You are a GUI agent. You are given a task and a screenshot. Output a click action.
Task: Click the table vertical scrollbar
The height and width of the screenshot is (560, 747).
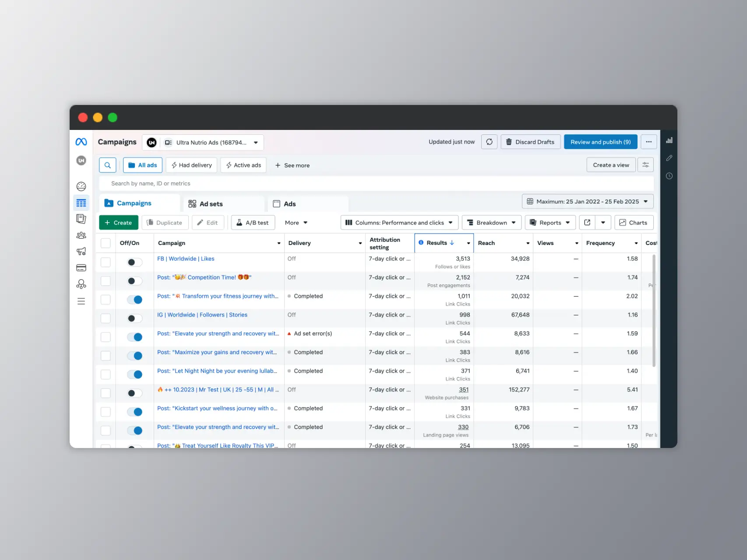coord(654,311)
